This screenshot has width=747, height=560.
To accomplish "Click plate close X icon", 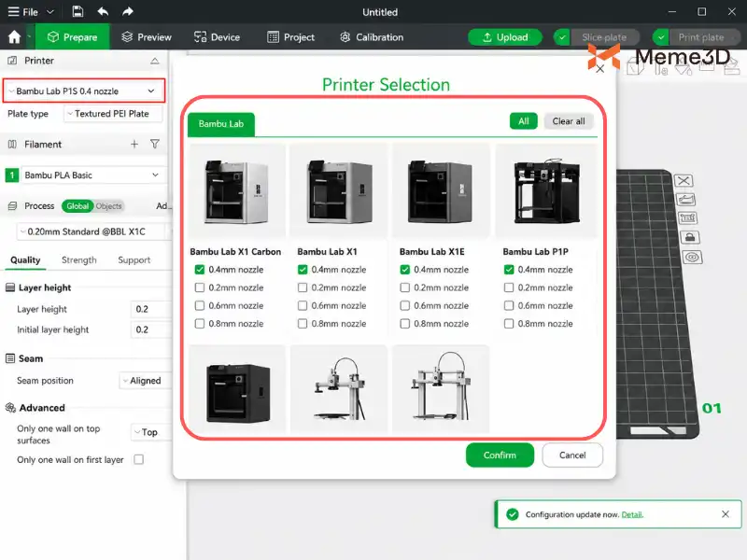I will coord(684,181).
